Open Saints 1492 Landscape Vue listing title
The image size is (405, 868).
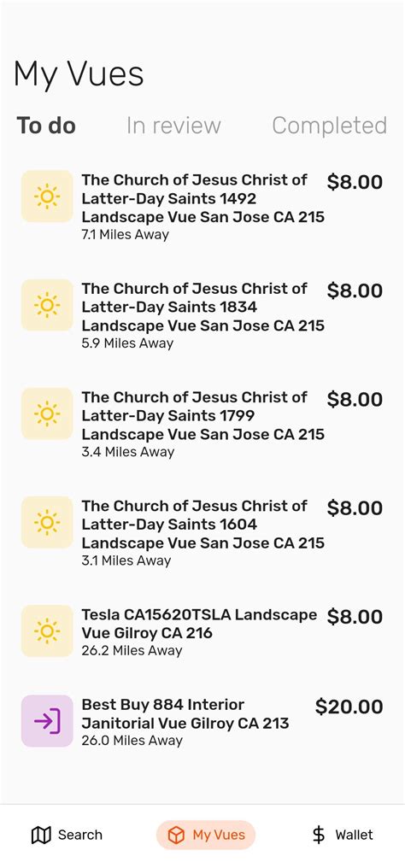(203, 198)
